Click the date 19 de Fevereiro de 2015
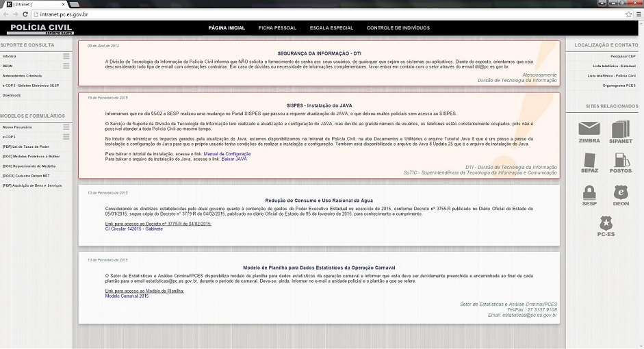644x349 pixels. pos(107,98)
